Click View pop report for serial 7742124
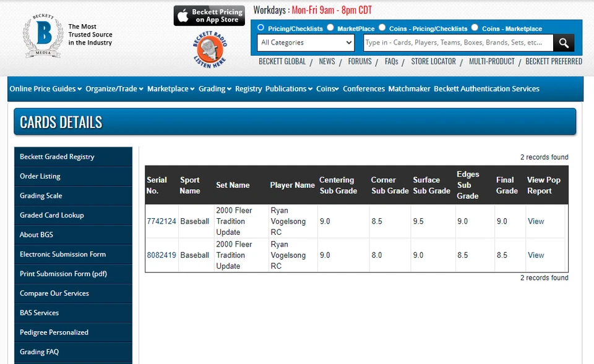This screenshot has width=594, height=364. coord(536,221)
